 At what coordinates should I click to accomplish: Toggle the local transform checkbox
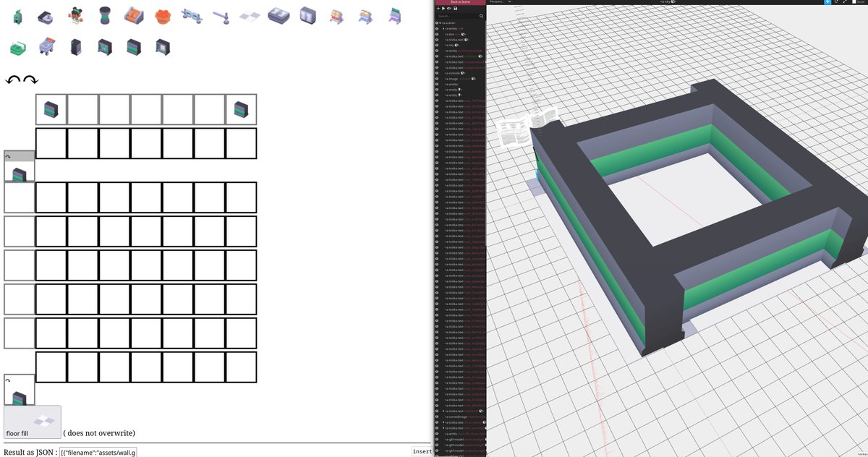pyautogui.click(x=854, y=2)
